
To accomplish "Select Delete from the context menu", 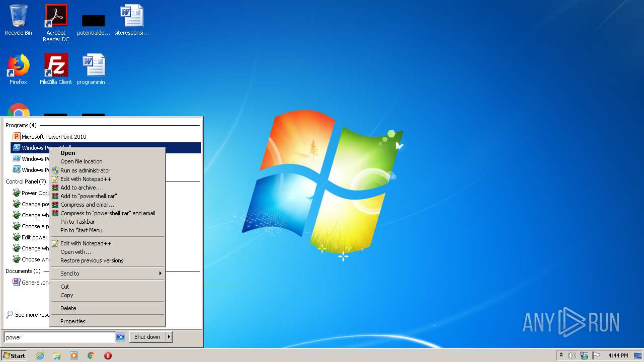I will (108, 308).
